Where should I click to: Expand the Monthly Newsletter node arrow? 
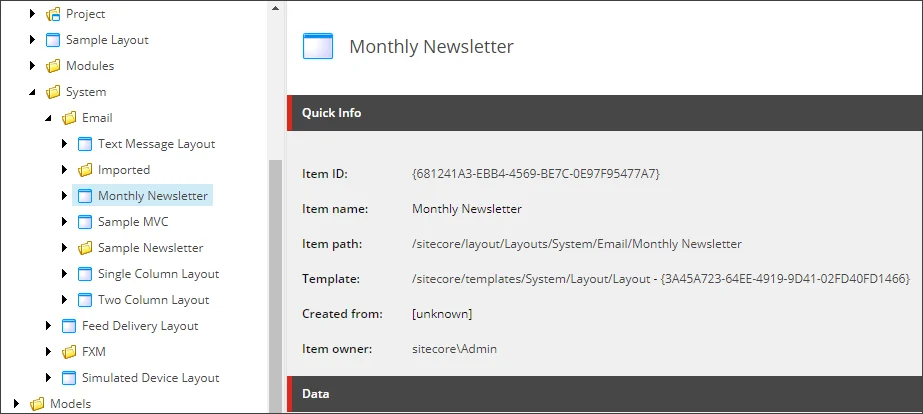point(65,196)
